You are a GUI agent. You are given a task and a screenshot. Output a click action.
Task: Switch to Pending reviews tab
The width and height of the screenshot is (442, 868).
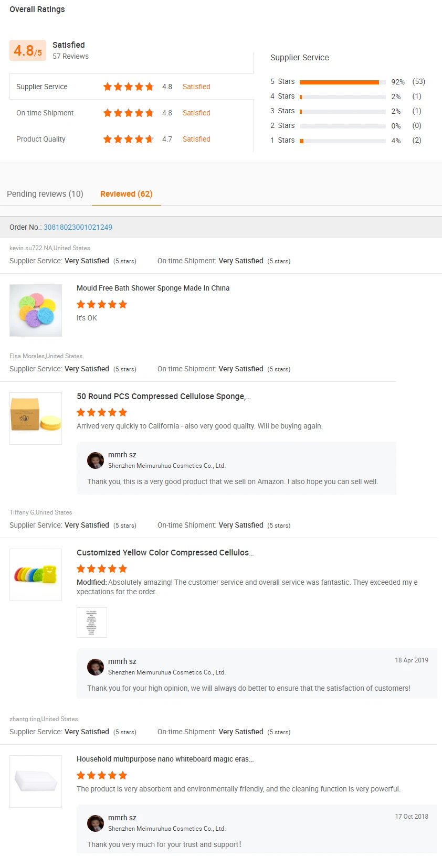45,194
